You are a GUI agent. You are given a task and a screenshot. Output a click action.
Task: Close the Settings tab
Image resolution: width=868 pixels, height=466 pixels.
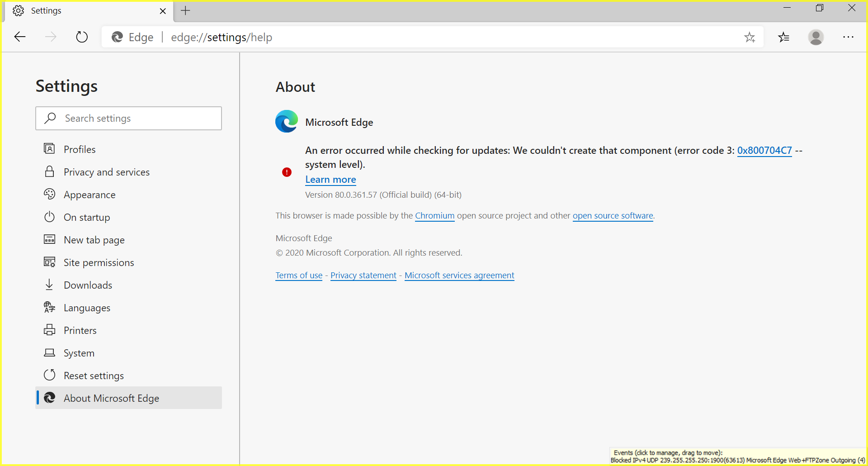pos(163,11)
